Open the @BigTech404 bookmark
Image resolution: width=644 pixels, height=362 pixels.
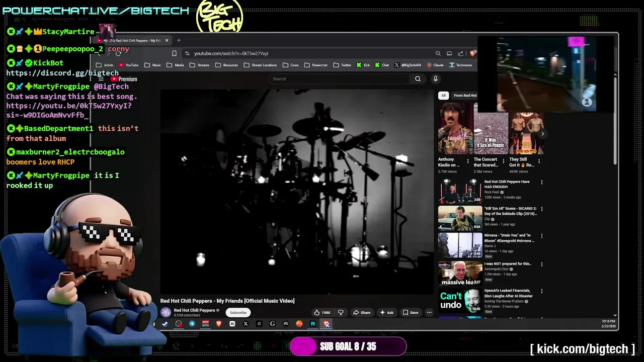click(x=408, y=65)
